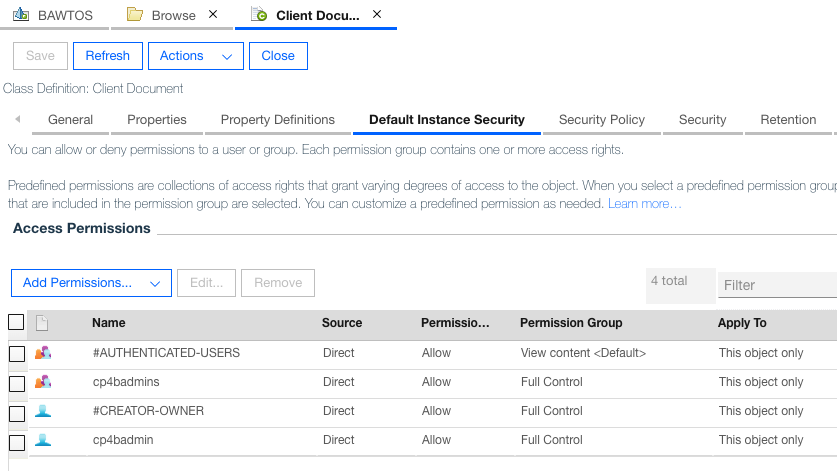Sort by the Permissio... column header
The image size is (837, 471).
pos(455,323)
